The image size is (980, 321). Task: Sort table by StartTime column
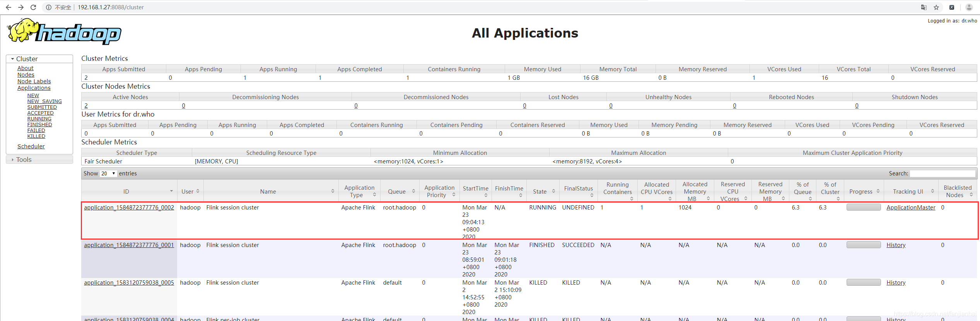click(476, 191)
